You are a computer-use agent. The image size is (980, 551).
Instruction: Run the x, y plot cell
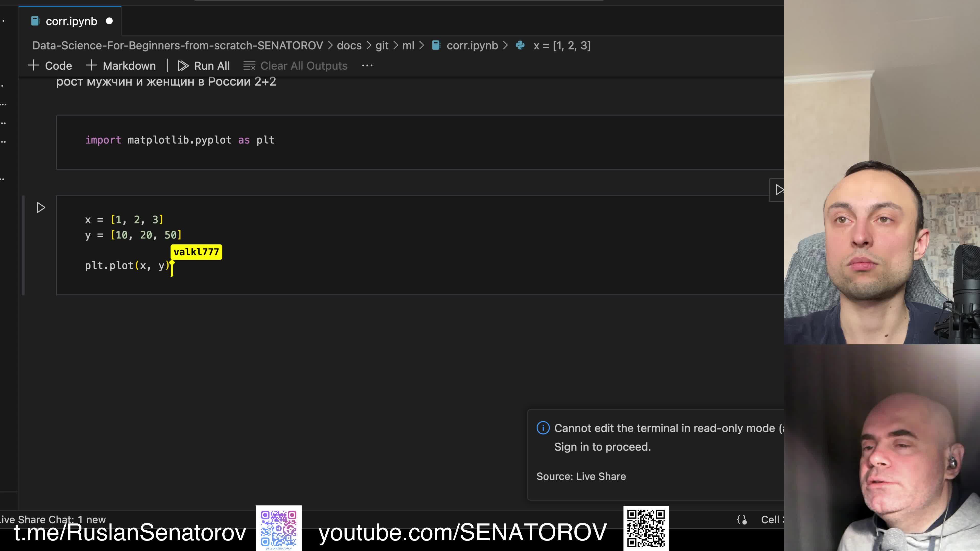[41, 208]
